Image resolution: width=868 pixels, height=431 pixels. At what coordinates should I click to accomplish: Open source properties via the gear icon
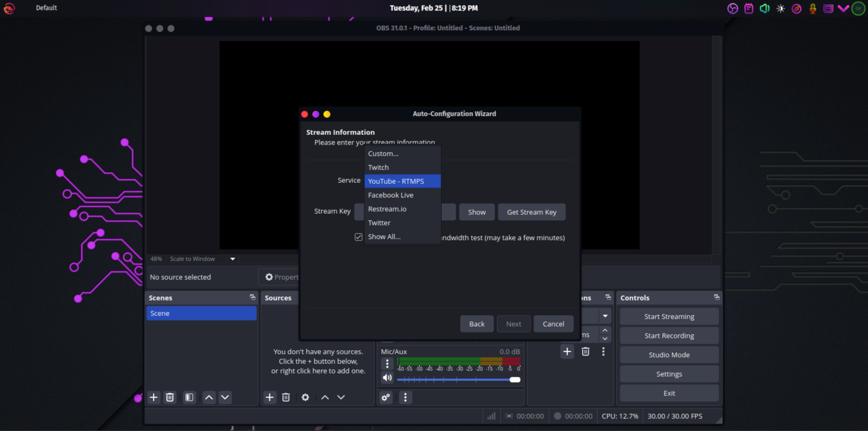[x=305, y=397]
